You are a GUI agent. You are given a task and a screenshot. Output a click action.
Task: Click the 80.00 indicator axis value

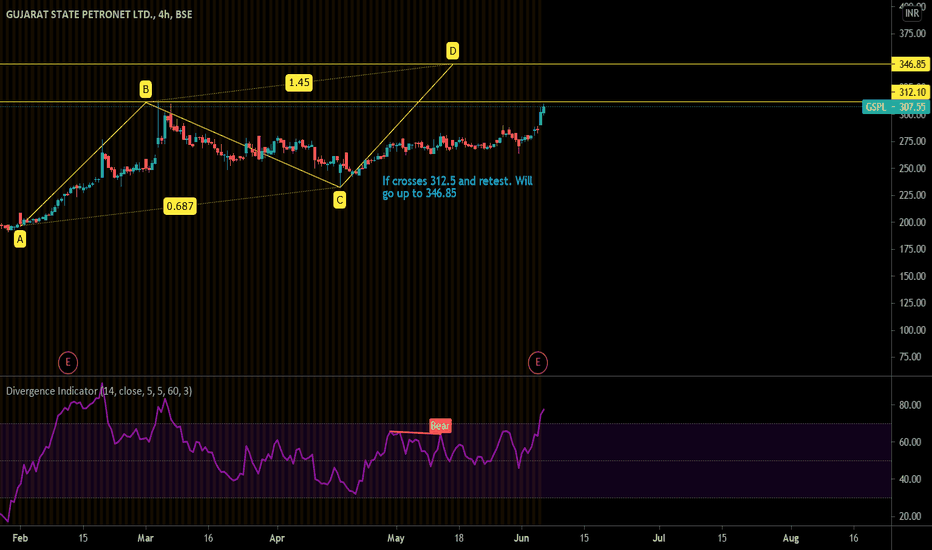(x=910, y=405)
